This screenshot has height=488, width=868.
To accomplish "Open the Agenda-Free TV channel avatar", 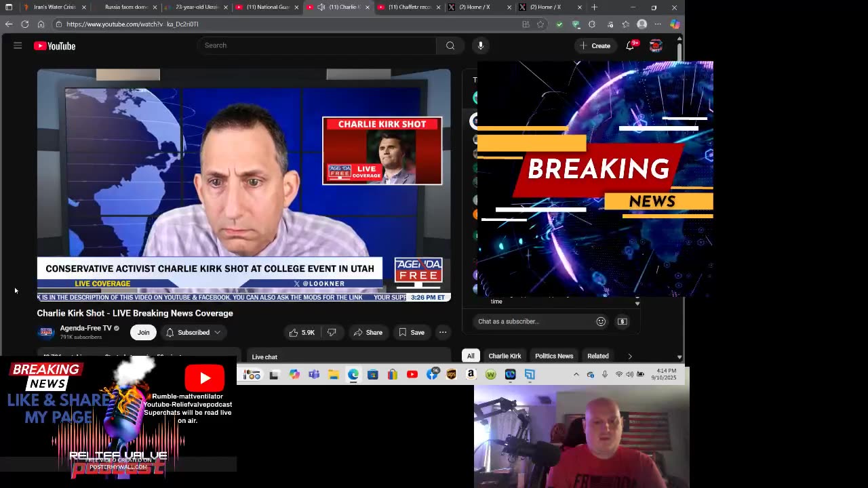I will pyautogui.click(x=46, y=332).
